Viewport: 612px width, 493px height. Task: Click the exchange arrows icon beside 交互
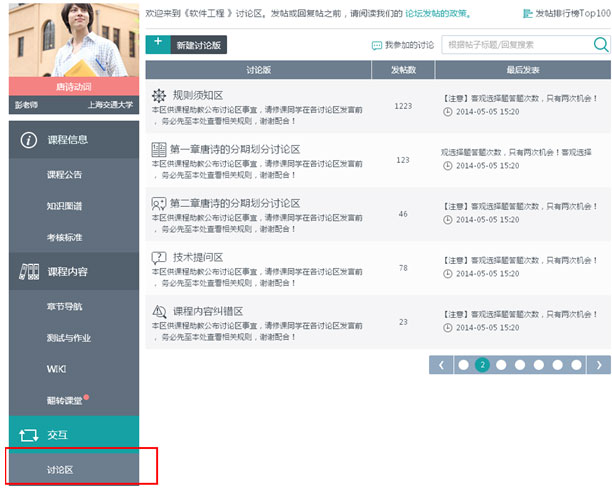(x=28, y=435)
